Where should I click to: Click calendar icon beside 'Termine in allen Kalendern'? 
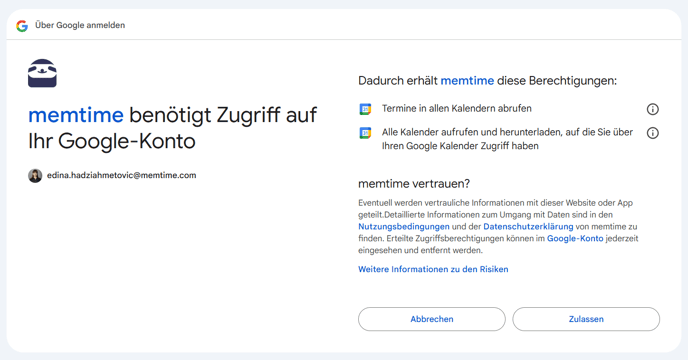(x=365, y=109)
